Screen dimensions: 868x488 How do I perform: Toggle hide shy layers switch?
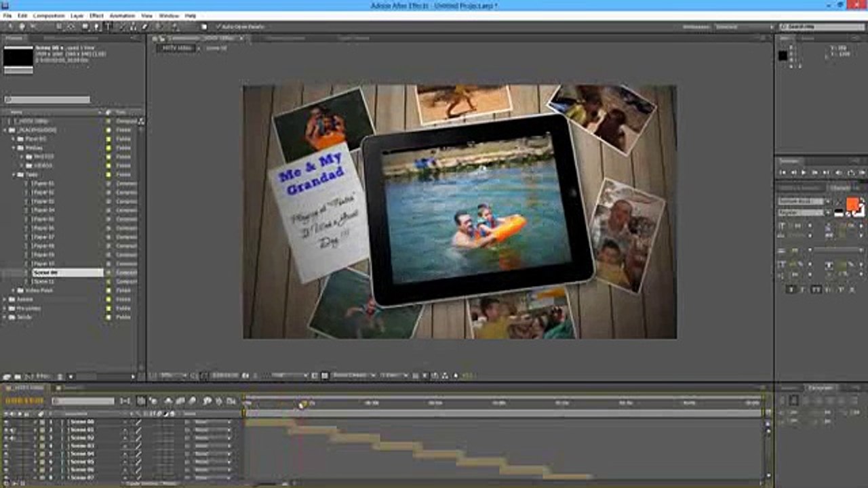click(168, 401)
